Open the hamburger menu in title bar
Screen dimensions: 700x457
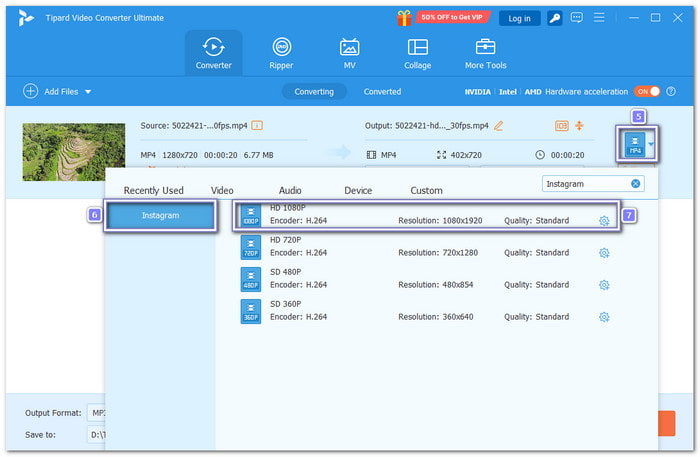[x=601, y=18]
